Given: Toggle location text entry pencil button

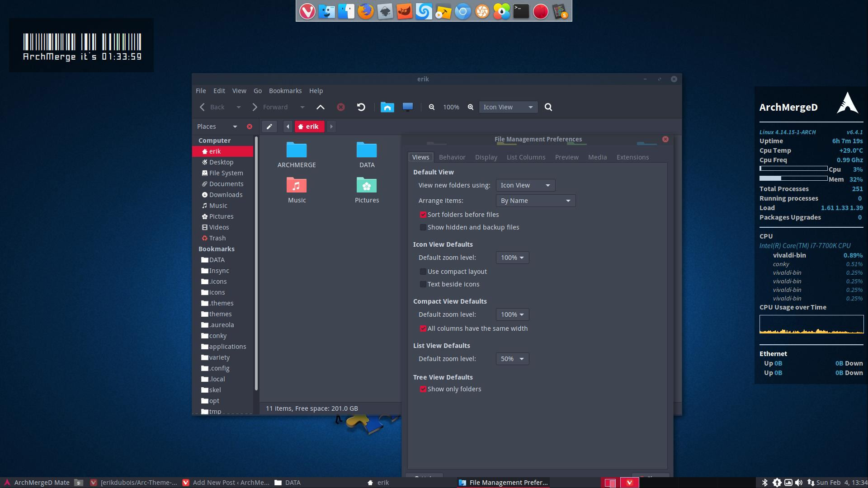Looking at the screenshot, I should pyautogui.click(x=269, y=127).
